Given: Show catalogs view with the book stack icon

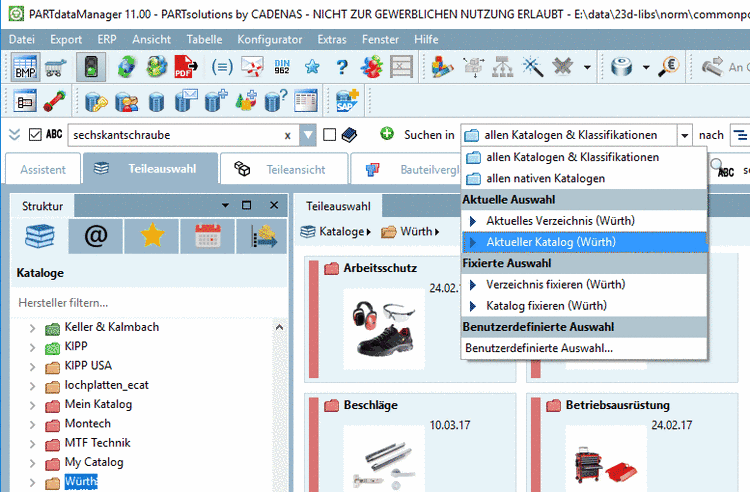Looking at the screenshot, I should point(40,236).
